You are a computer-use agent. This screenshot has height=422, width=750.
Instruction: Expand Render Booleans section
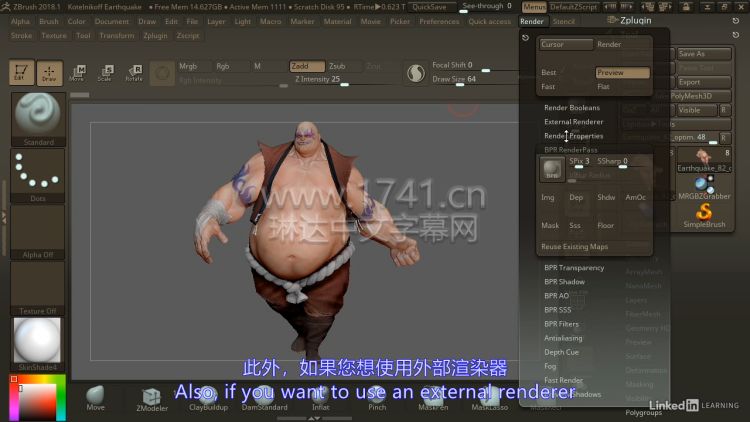572,108
